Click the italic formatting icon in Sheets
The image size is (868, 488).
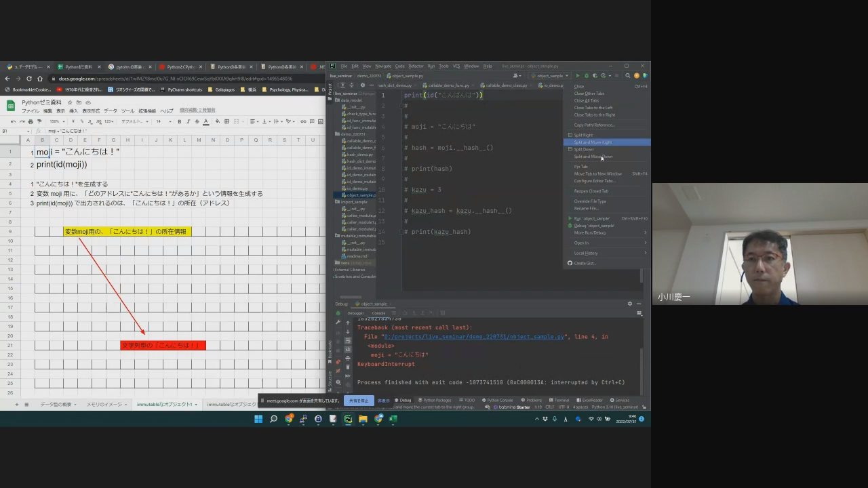(x=188, y=121)
